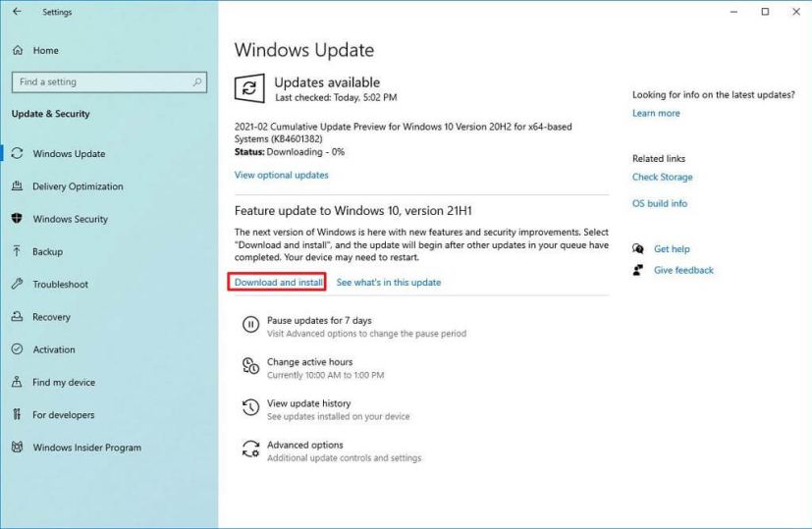Click the Feature update to Windows 10 heading

353,211
